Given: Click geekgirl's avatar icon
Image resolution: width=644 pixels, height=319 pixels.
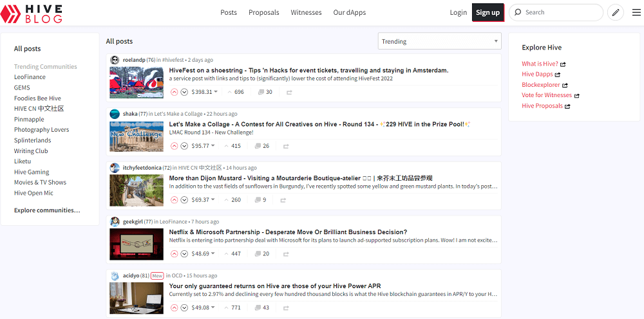Looking at the screenshot, I should coord(115,221).
